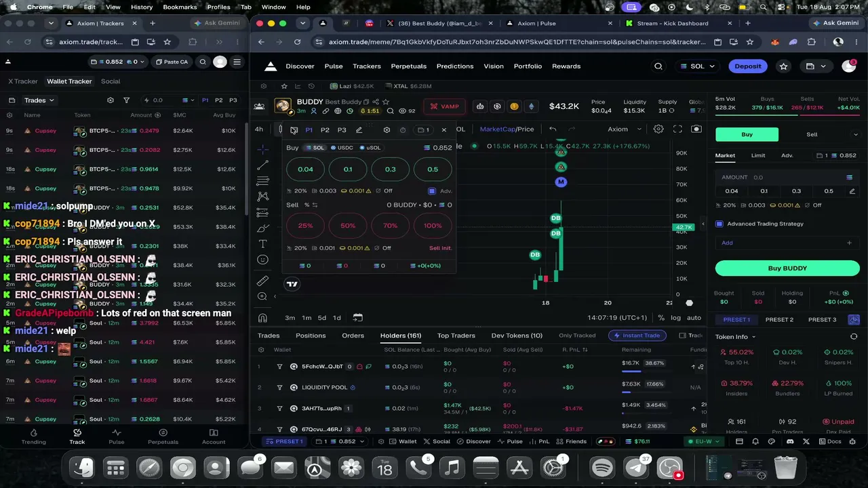Toggle the Only Tracked filter
Viewport: 868px width, 488px height.
click(577, 335)
